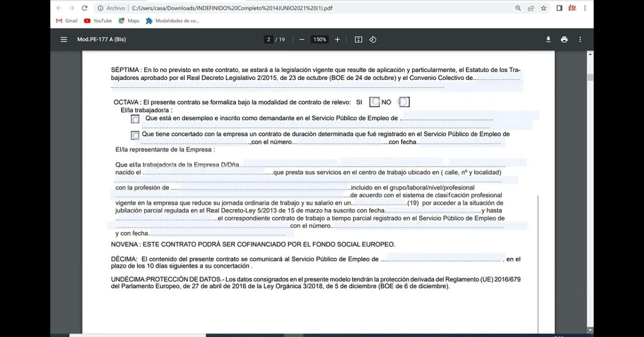This screenshot has height=337, width=644.
Task: Tick 'Que tiene concertado con la empresa' checkbox
Action: click(135, 135)
